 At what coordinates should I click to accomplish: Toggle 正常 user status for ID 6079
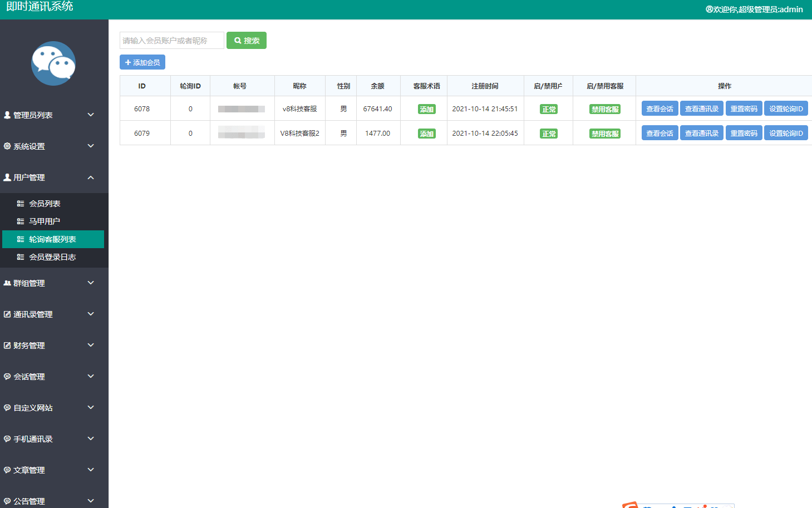tap(549, 134)
